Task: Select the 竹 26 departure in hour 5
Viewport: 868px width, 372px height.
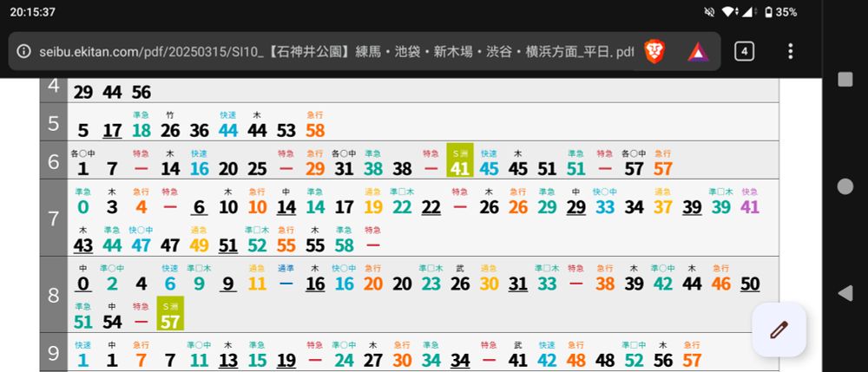Action: coord(170,125)
